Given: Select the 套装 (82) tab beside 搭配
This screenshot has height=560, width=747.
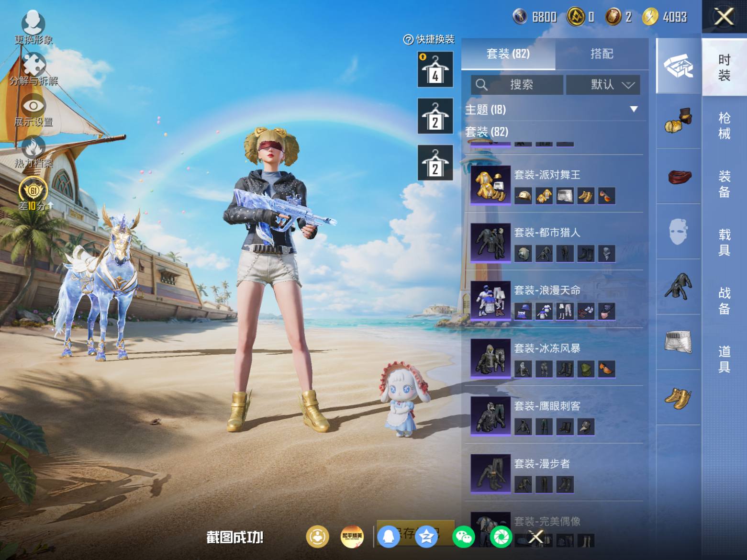Looking at the screenshot, I should tap(508, 54).
